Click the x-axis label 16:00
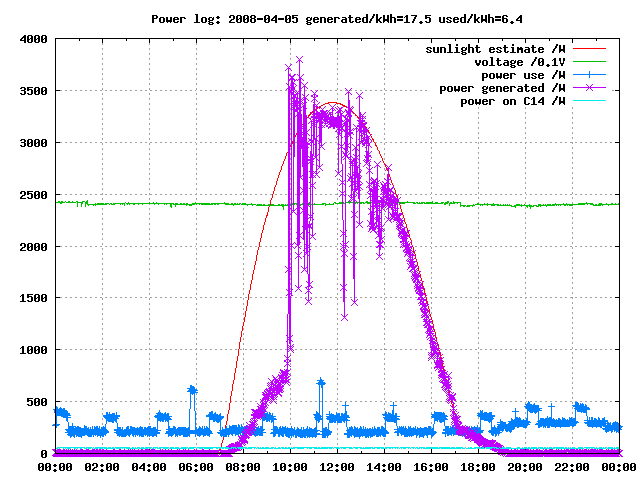 point(431,467)
